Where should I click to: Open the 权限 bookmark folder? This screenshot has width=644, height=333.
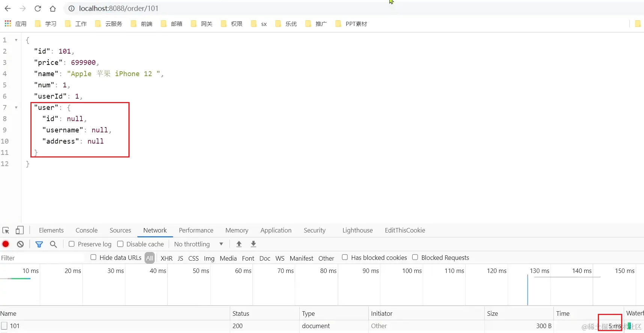tap(231, 24)
